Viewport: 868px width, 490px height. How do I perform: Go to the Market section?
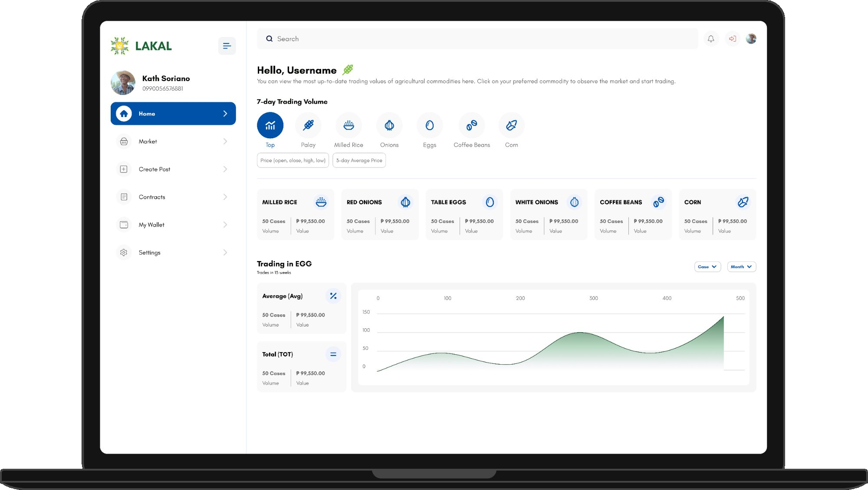click(173, 141)
